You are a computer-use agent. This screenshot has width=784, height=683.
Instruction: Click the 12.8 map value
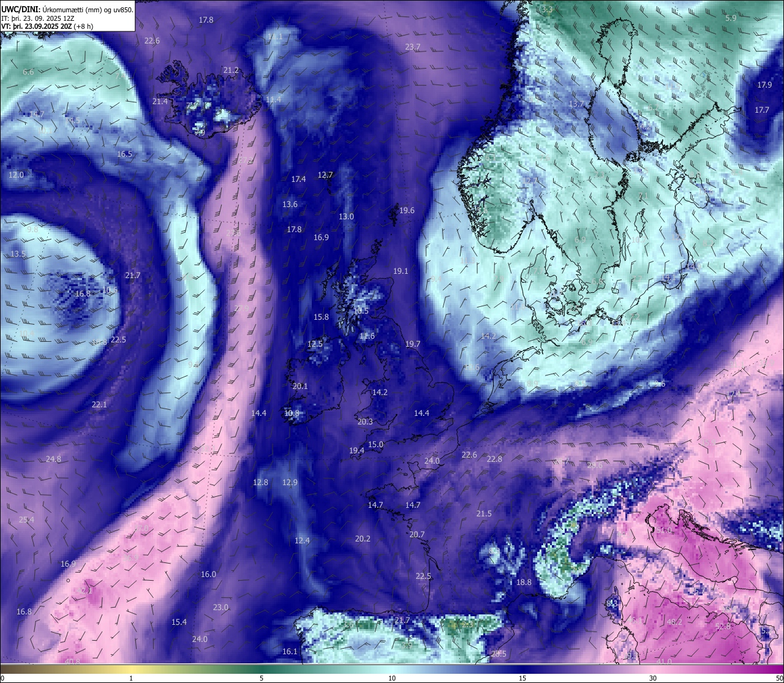[x=260, y=483]
